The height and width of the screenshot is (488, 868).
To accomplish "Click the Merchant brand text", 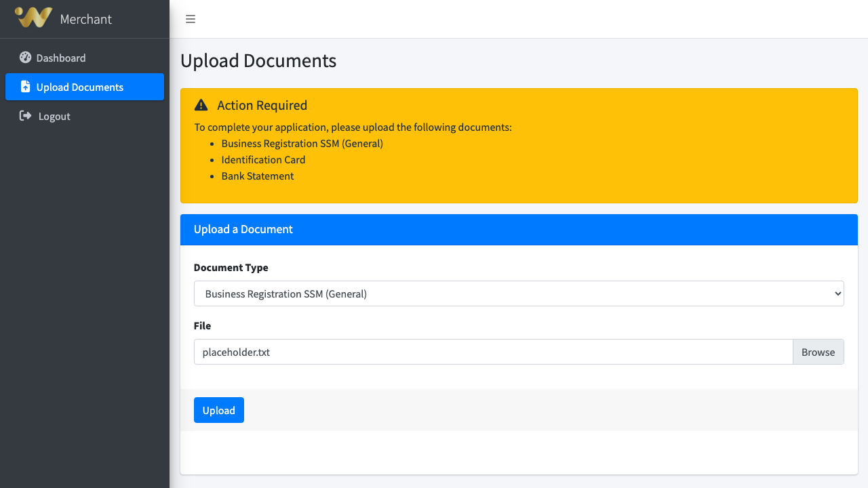I will tap(86, 19).
